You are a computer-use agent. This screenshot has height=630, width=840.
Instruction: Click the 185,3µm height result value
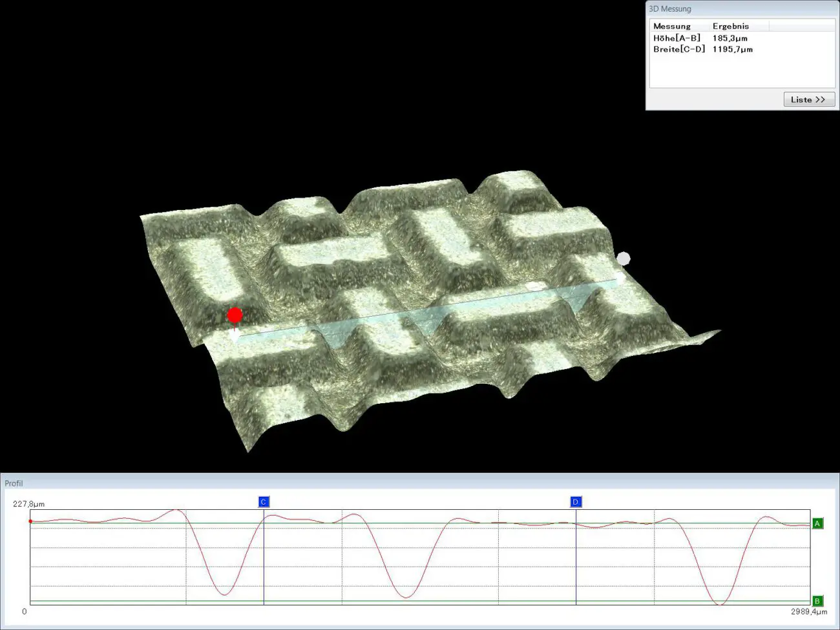[x=730, y=38]
